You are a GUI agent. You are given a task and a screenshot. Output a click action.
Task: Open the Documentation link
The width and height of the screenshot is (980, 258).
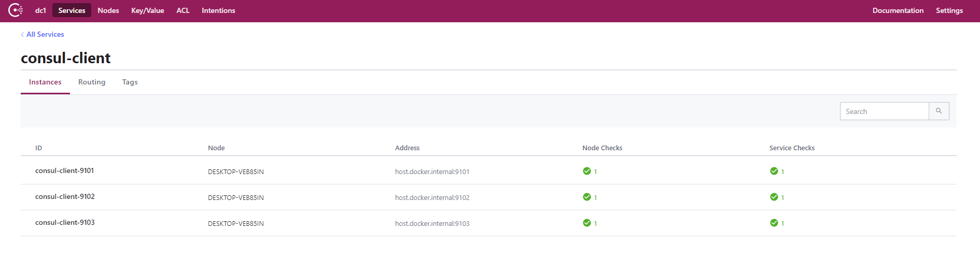[898, 10]
